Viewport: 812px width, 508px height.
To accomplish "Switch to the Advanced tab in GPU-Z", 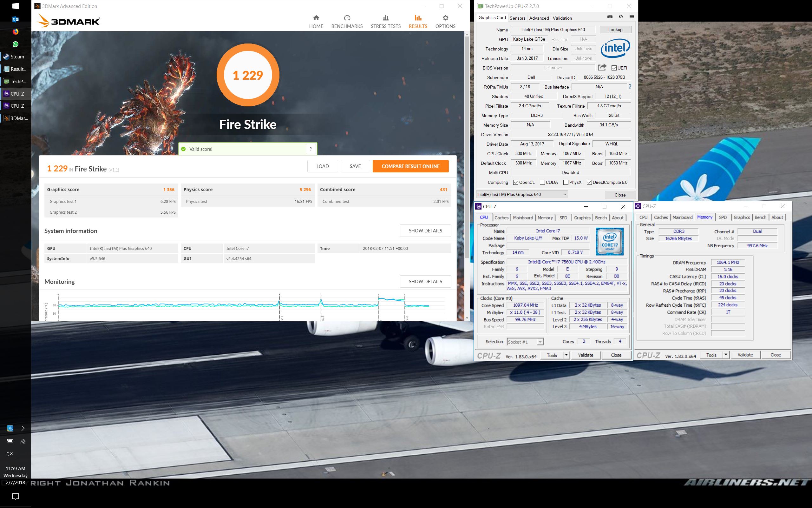I will pos(539,18).
